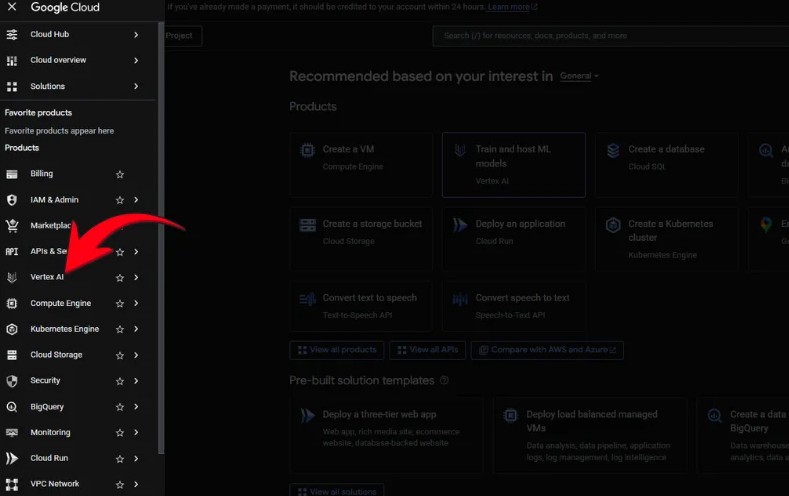Select VPC Network in navigation menu

tap(54, 484)
